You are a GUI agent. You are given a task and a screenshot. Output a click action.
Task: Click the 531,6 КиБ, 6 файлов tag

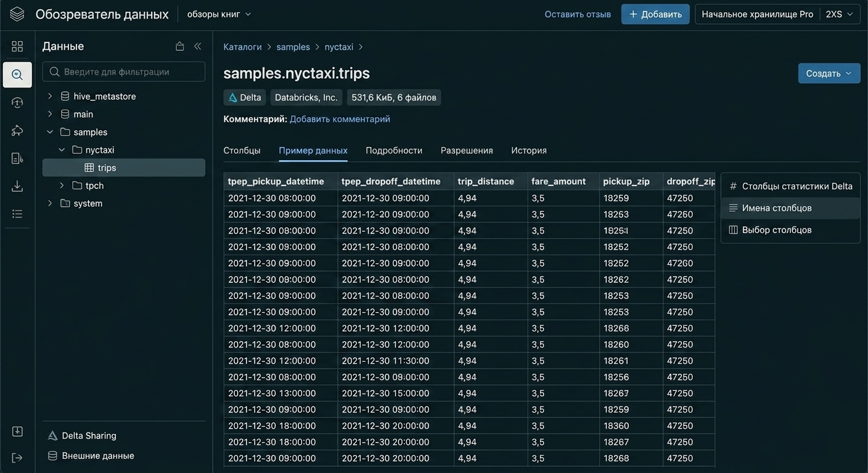point(394,97)
